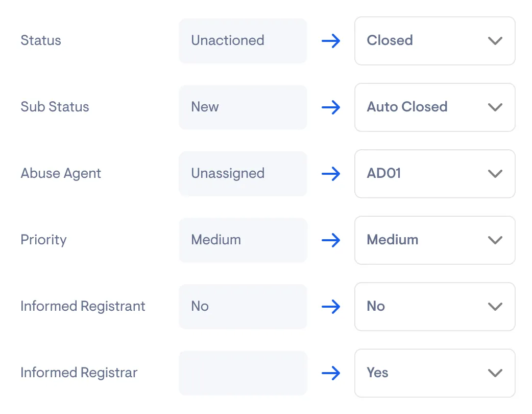The image size is (532, 414).
Task: Expand the Informed Registrar dropdown showing Yes
Action: (434, 373)
